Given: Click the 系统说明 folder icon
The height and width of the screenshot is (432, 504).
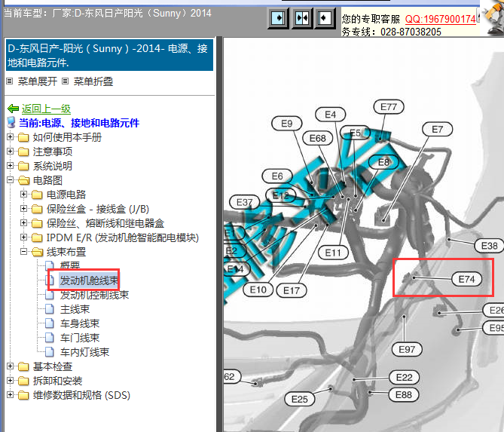Looking at the screenshot, I should pos(23,167).
